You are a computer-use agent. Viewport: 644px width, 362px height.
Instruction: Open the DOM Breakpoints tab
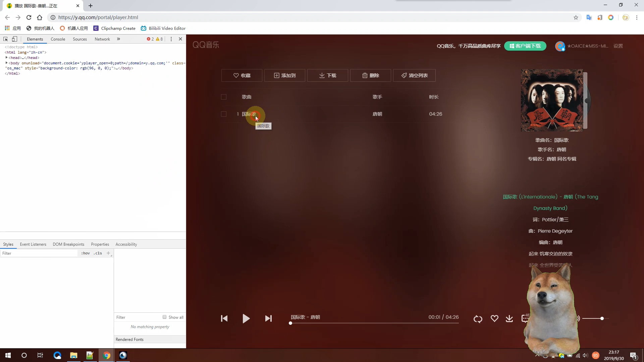[x=68, y=244]
